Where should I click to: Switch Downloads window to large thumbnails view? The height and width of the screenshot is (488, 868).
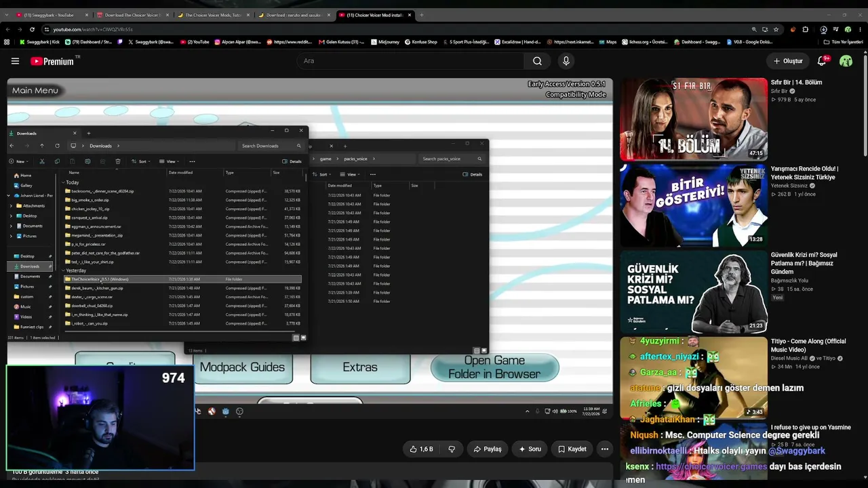[303, 338]
